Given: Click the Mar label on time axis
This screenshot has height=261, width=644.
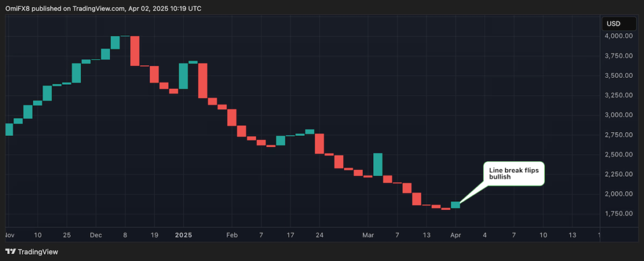Looking at the screenshot, I should tap(369, 235).
